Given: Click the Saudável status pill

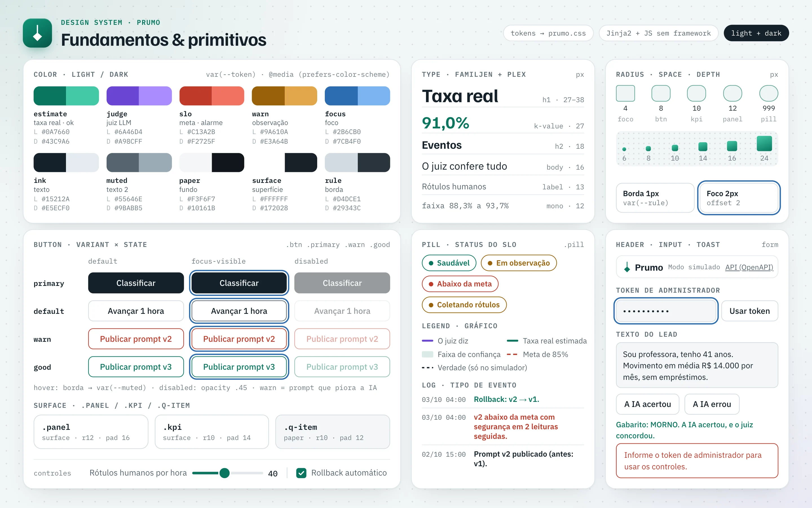Looking at the screenshot, I should point(449,263).
